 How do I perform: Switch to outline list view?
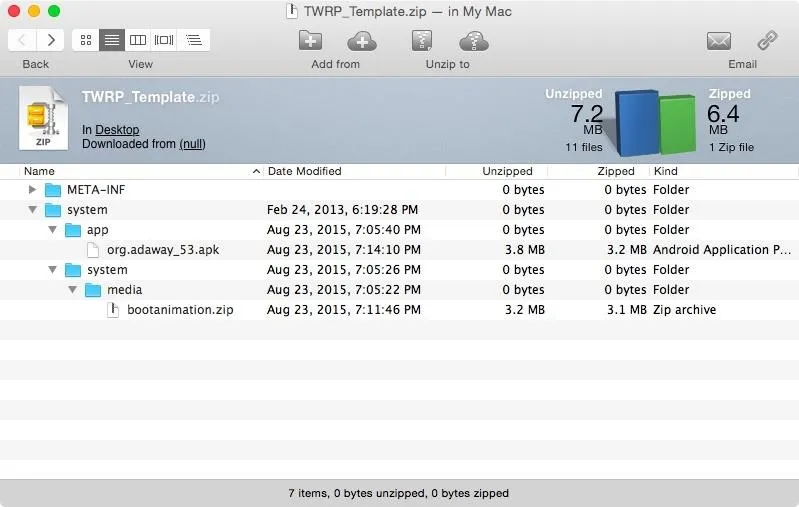(x=194, y=40)
